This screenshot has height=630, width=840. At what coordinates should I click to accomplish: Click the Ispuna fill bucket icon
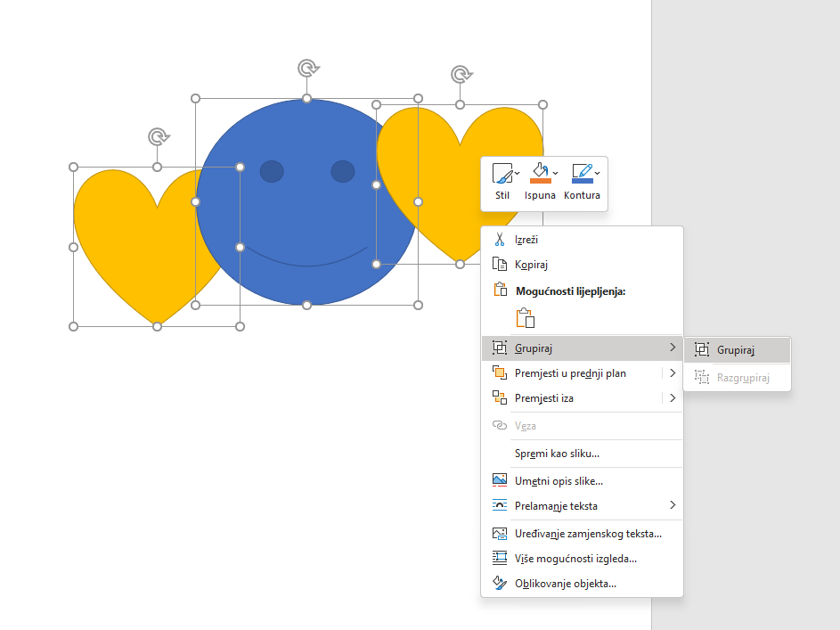tap(539, 173)
